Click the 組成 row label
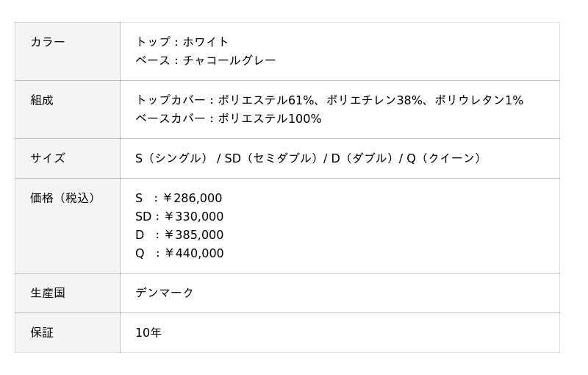588x375 pixels. pyautogui.click(x=42, y=100)
